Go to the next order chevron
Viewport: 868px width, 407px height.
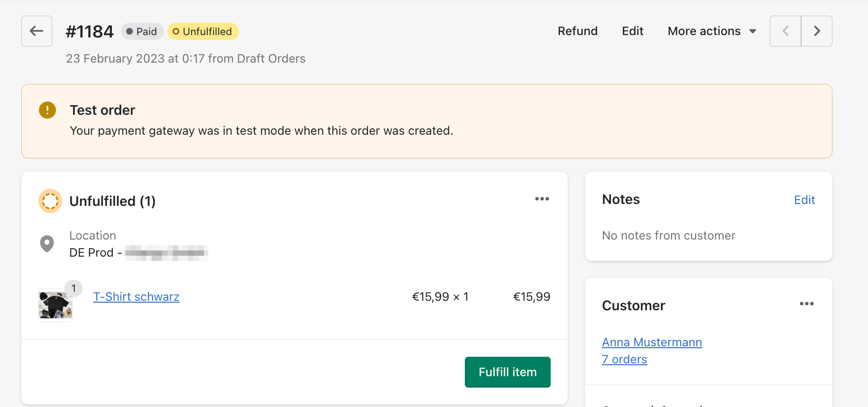point(817,31)
